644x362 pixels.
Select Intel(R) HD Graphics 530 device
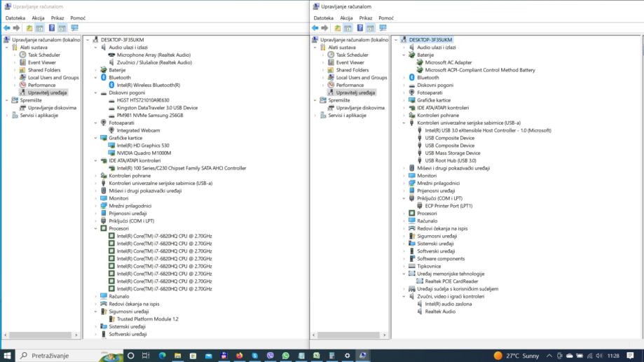[143, 146]
